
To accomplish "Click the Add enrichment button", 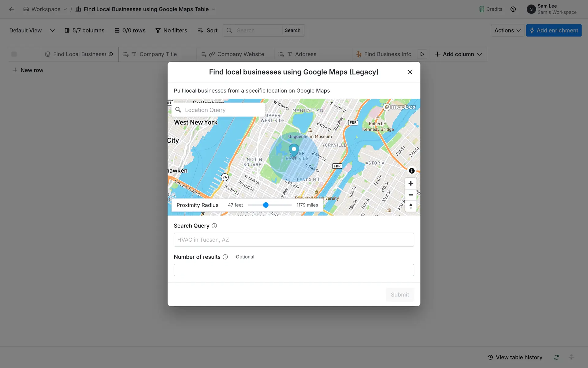I will tap(553, 30).
